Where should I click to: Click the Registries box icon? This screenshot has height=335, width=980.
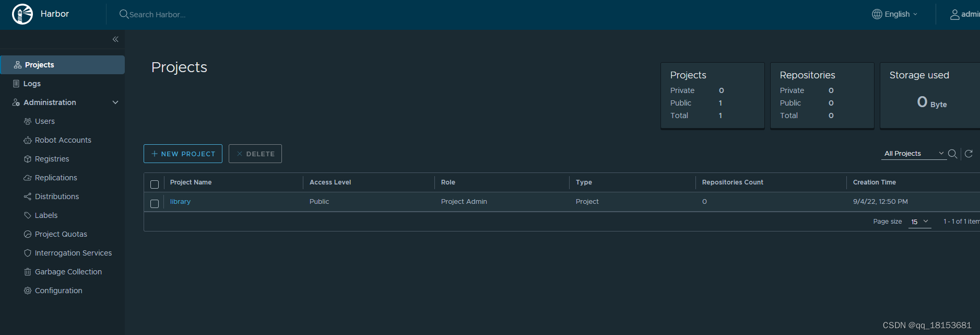point(28,159)
